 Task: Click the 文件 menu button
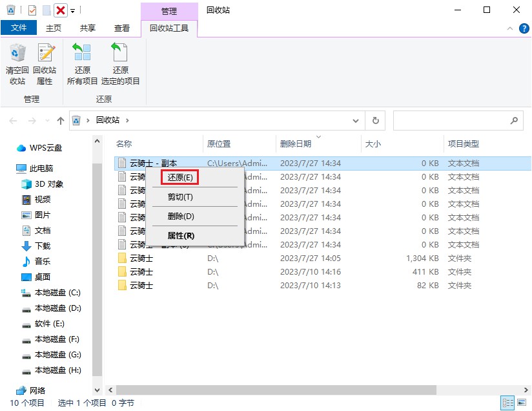click(x=19, y=28)
